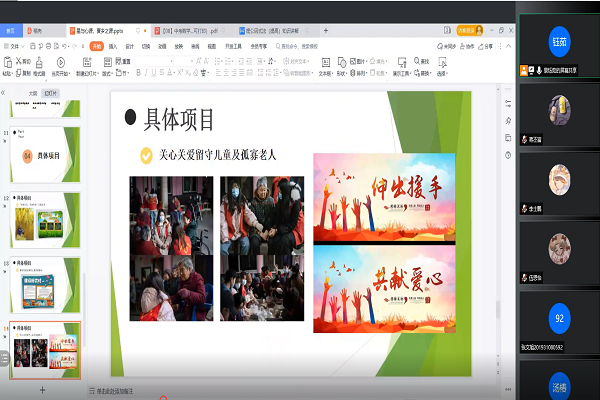Click the plus icon to add slide
This screenshot has width=600, height=400.
point(42,390)
